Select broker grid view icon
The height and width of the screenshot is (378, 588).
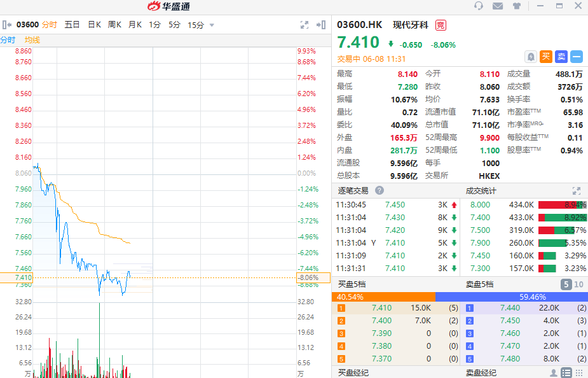[579, 373]
